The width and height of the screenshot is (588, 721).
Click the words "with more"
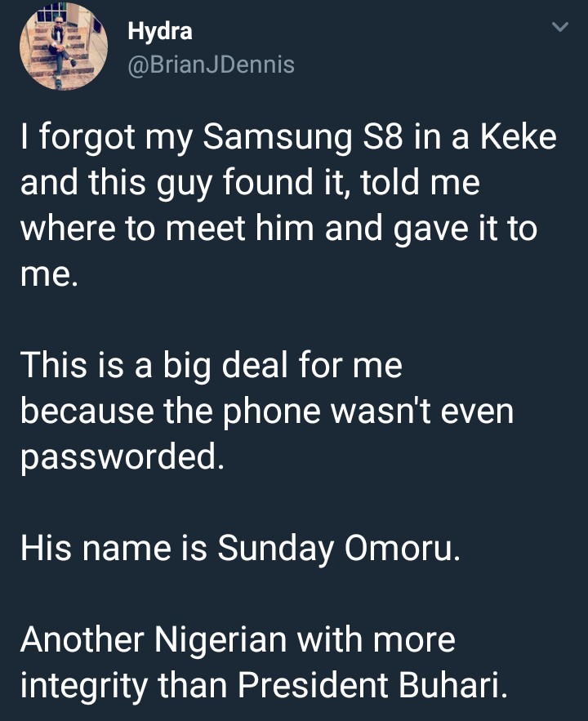375,639
